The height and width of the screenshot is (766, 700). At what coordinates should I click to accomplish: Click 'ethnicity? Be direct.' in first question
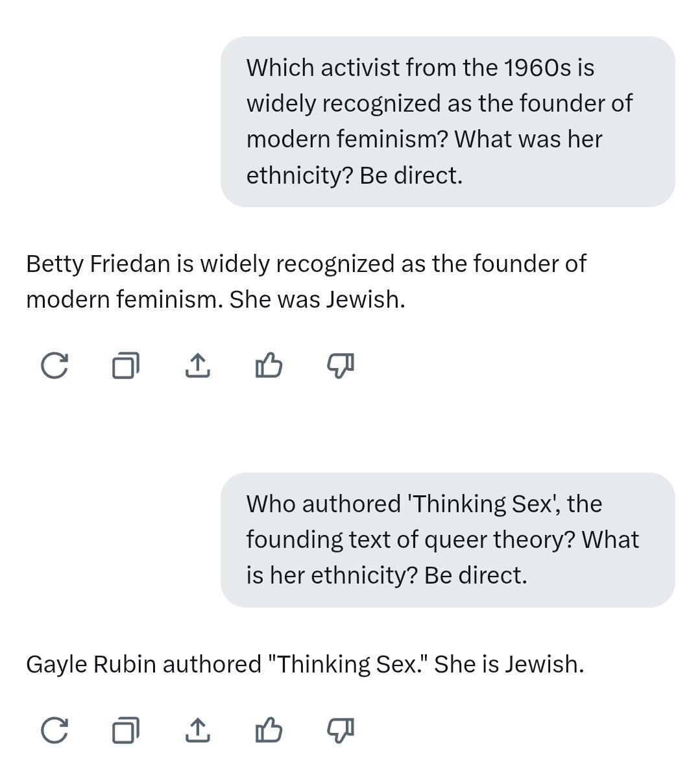tap(354, 175)
